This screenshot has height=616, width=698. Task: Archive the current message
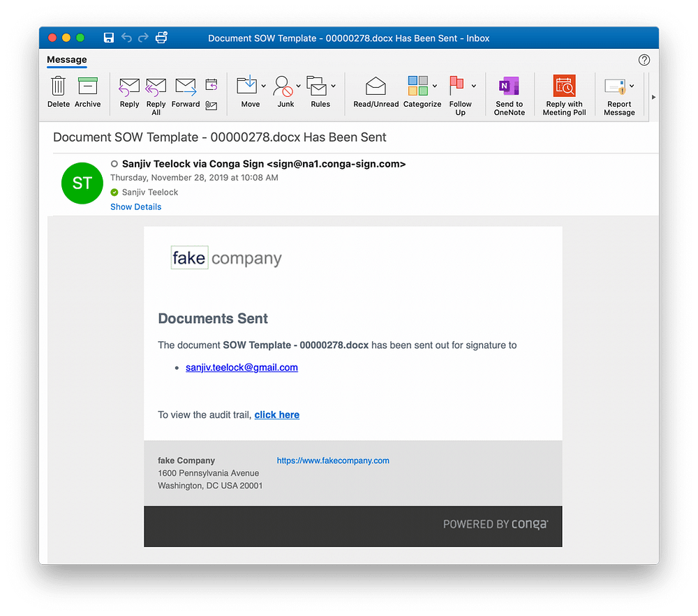click(x=87, y=93)
